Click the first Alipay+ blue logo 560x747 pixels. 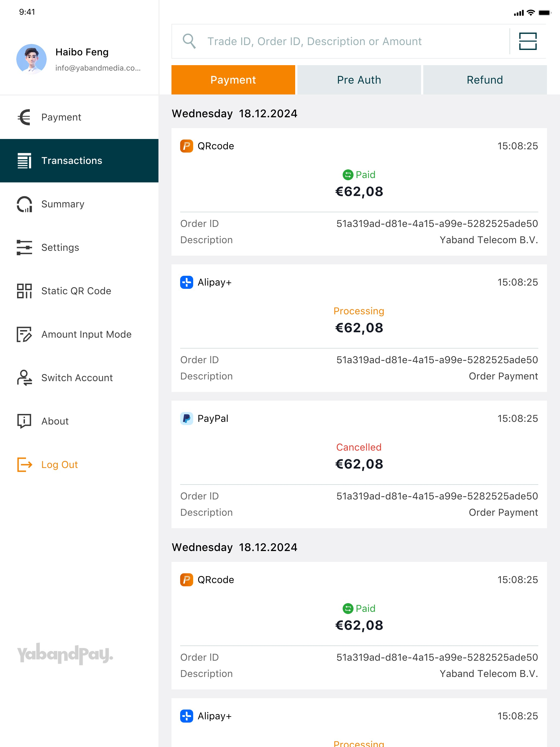187,282
